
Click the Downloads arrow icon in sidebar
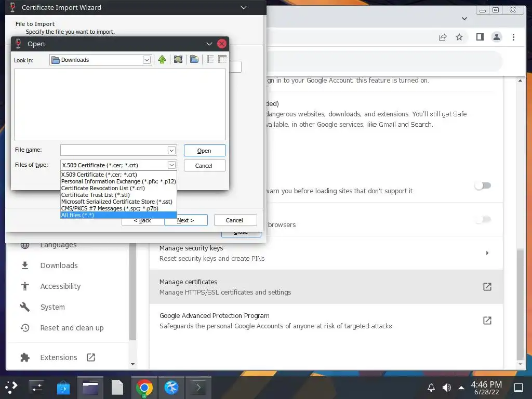click(x=25, y=265)
